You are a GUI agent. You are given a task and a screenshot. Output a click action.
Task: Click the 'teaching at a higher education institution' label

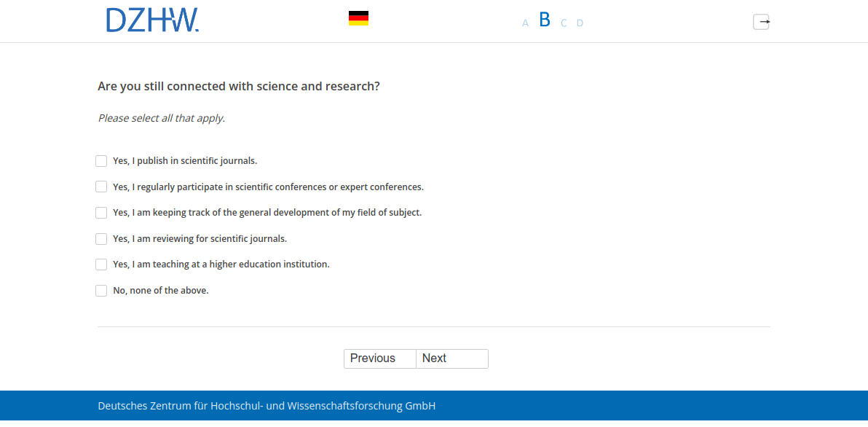(221, 265)
